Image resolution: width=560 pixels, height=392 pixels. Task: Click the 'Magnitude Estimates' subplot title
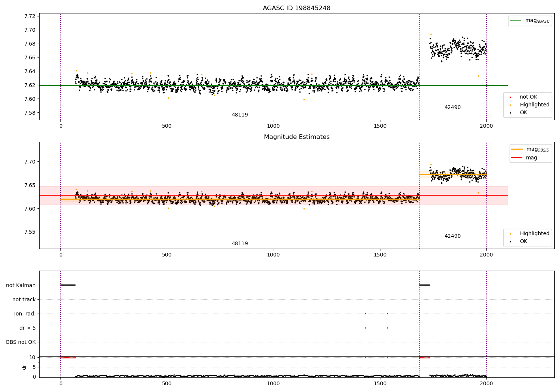pyautogui.click(x=296, y=137)
